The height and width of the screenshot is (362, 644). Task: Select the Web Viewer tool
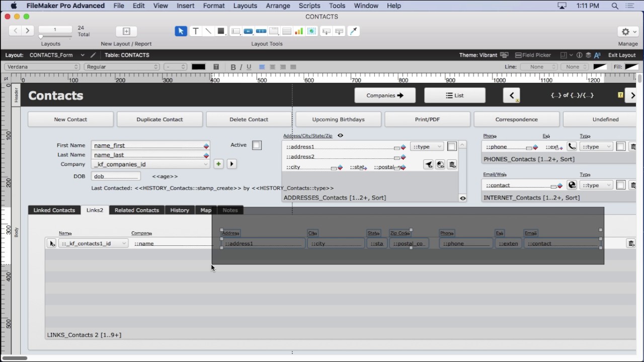point(311,31)
